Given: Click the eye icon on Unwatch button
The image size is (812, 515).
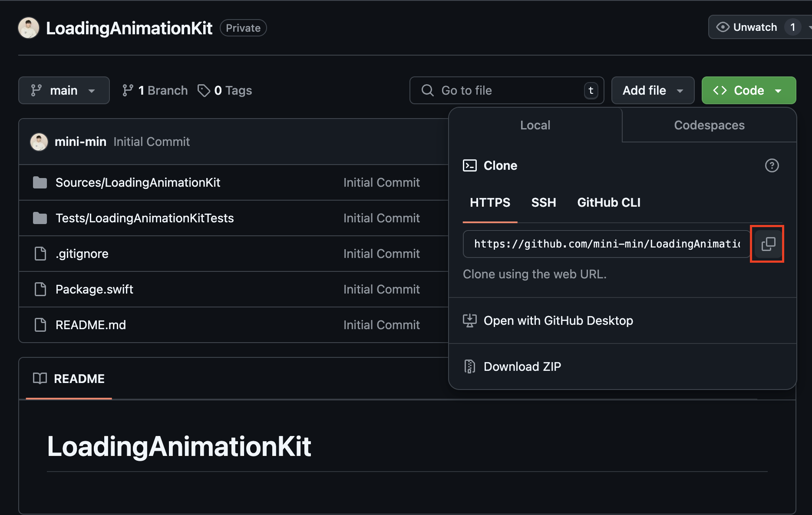Looking at the screenshot, I should click(723, 27).
